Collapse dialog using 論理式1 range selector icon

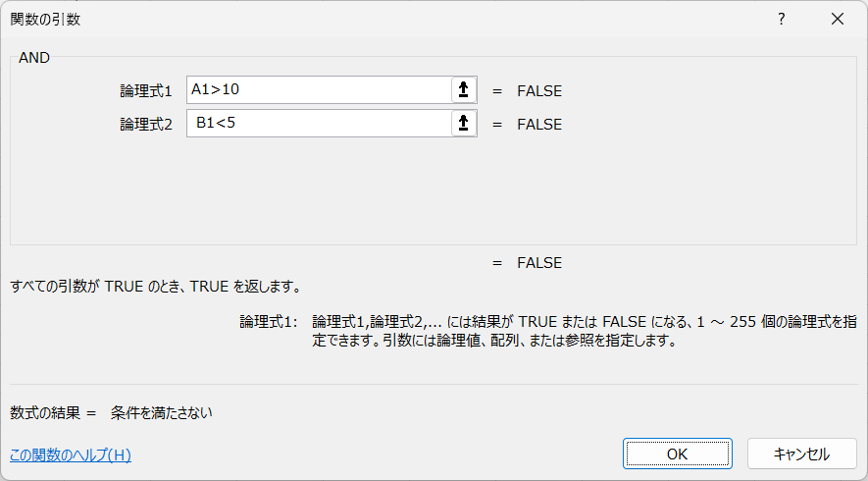pos(464,89)
